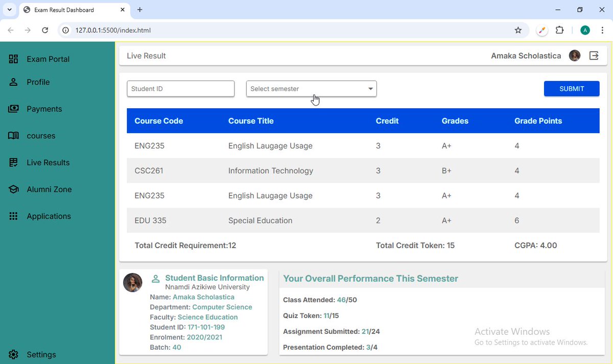Click the Exam Portal grid icon

pyautogui.click(x=14, y=59)
